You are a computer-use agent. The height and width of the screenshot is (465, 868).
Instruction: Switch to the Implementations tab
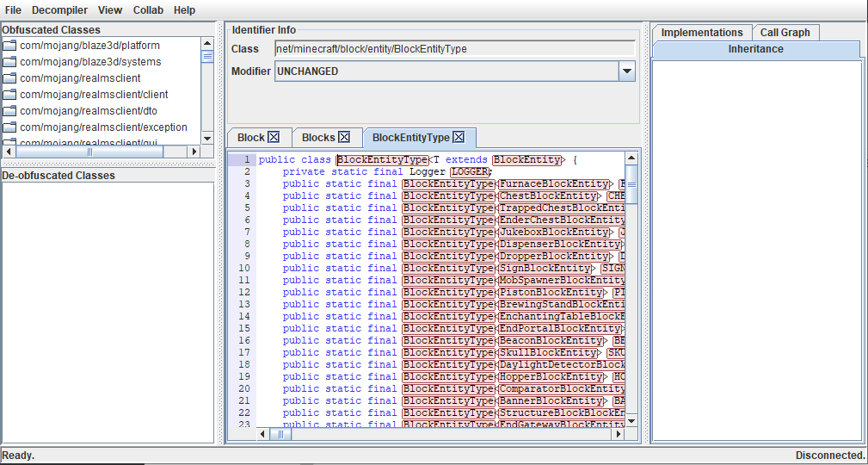pos(701,33)
